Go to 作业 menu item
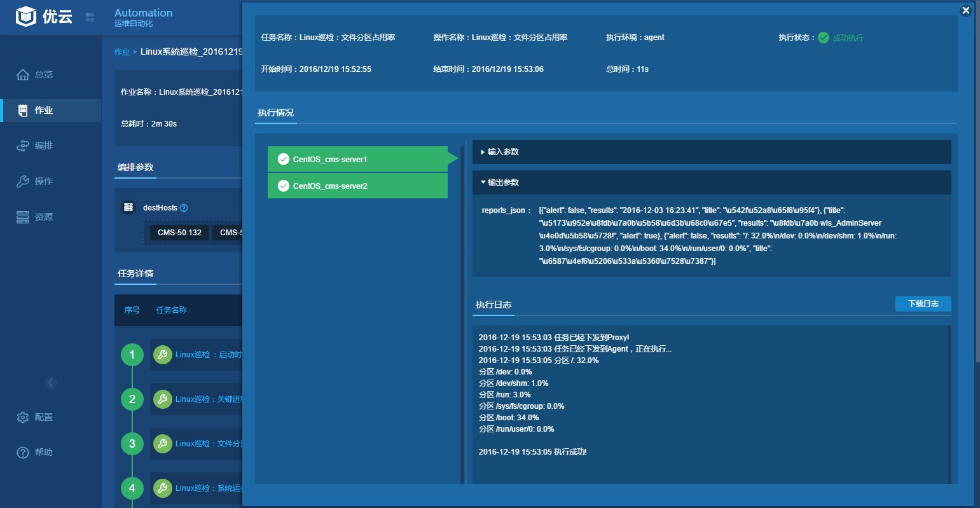Screen dimensions: 980x508 [x=51, y=110]
